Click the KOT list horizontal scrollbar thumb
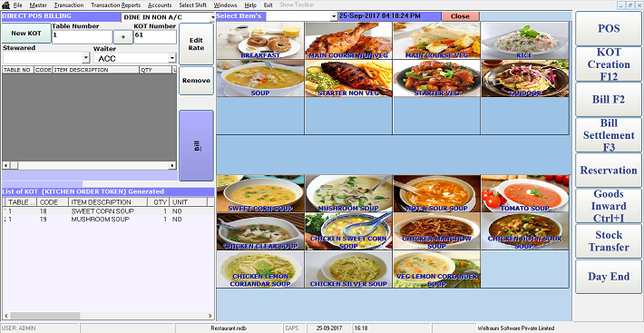 coord(44,316)
